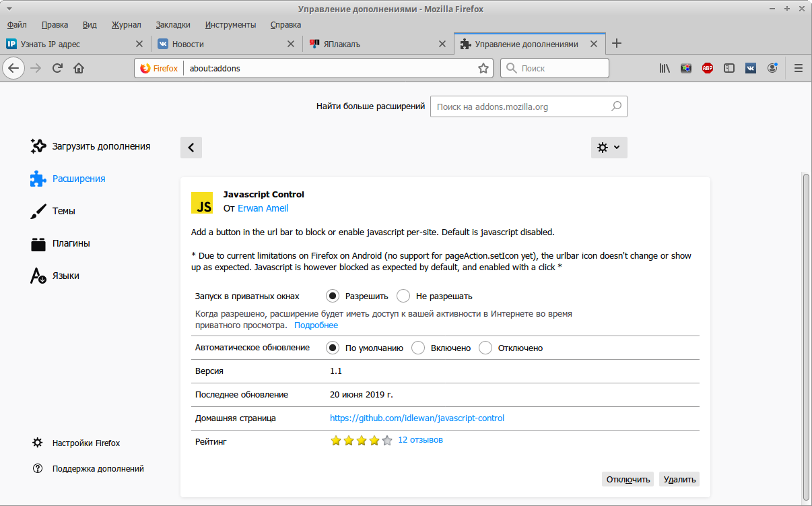Image resolution: width=812 pixels, height=506 pixels.
Task: Open the 'Вид' menu
Action: (90, 25)
